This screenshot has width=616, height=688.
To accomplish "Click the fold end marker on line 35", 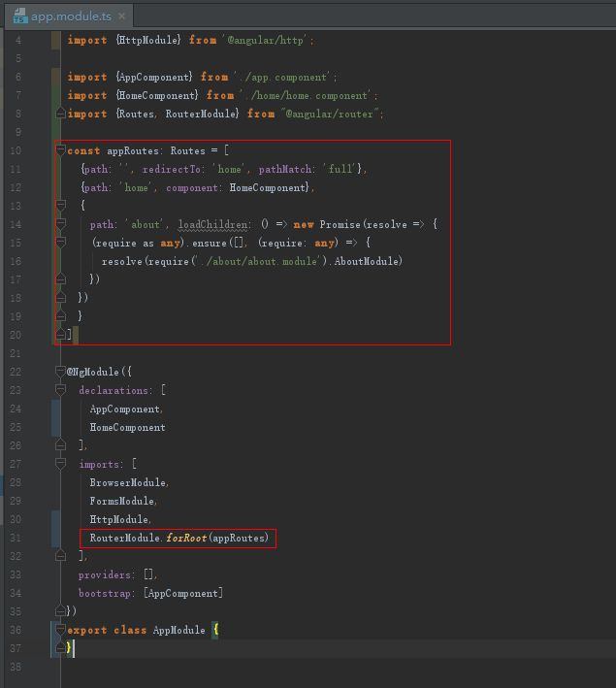I will point(60,610).
